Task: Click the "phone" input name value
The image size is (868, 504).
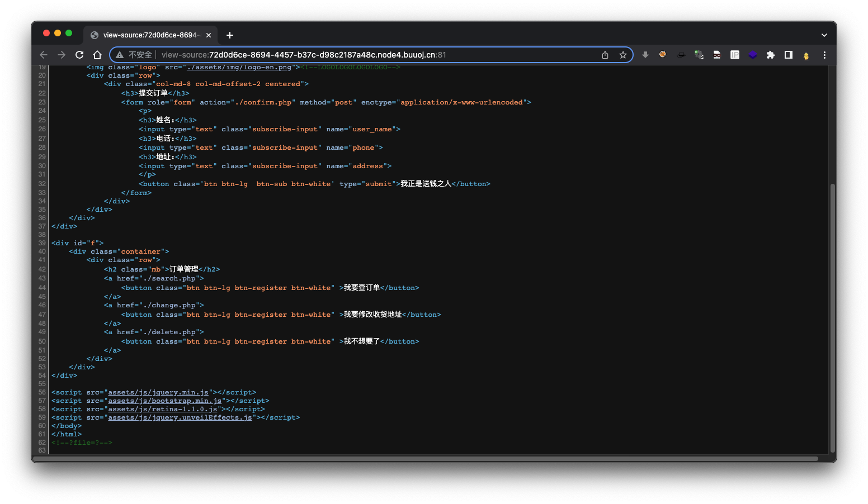Action: click(364, 148)
